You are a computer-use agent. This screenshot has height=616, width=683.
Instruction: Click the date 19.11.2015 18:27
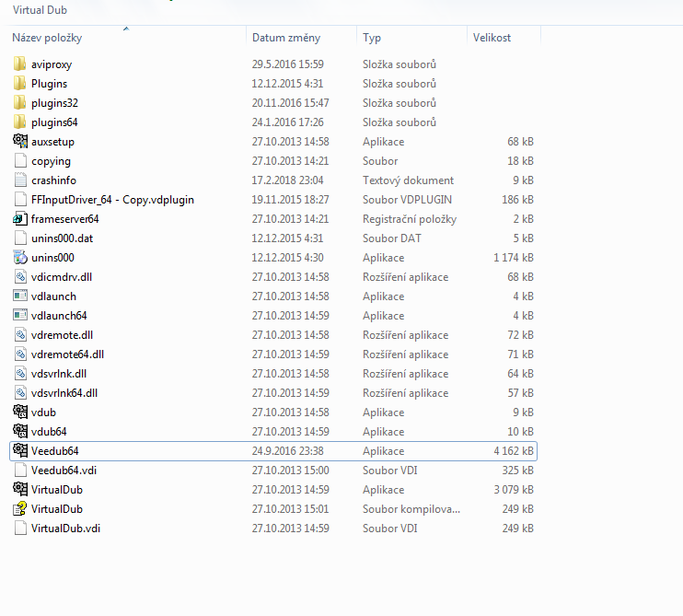click(291, 200)
